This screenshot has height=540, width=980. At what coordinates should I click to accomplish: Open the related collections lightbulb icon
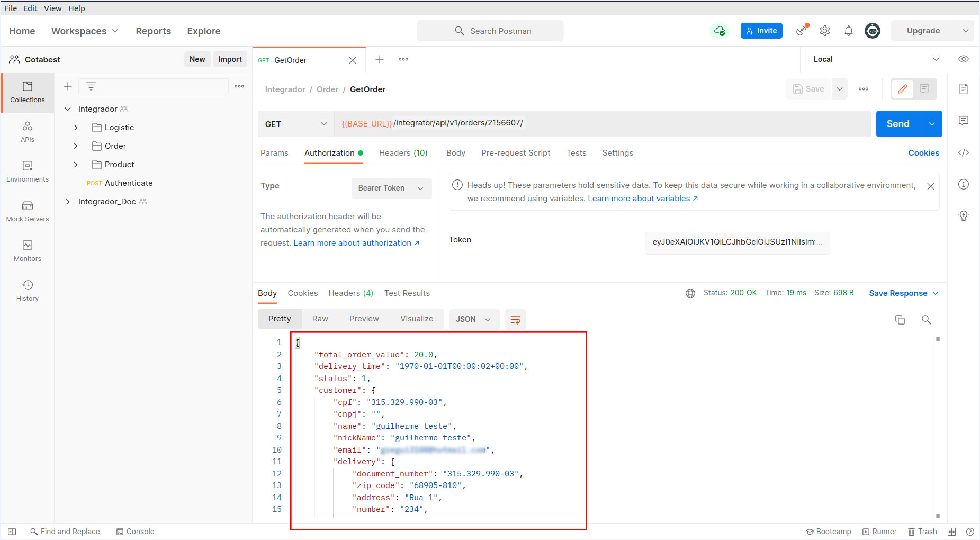(963, 216)
